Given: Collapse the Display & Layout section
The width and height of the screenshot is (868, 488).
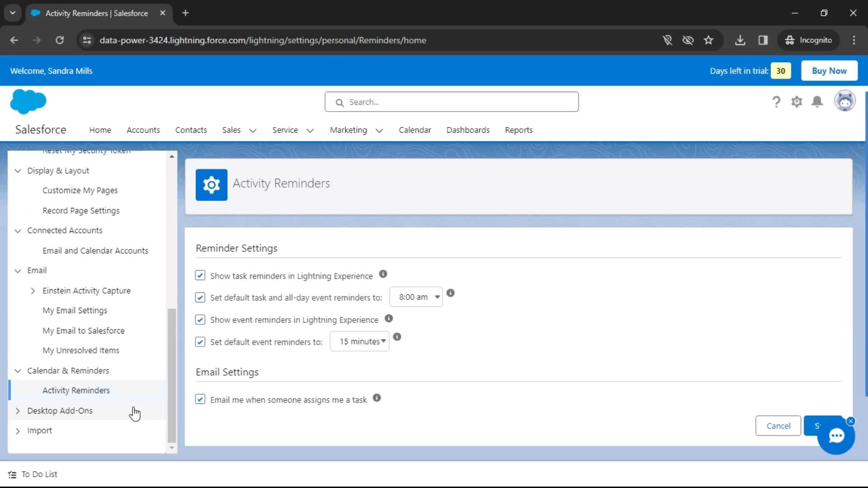Looking at the screenshot, I should (18, 171).
